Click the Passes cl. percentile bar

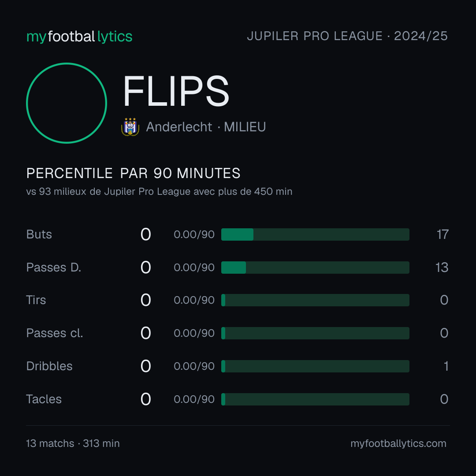point(315,333)
